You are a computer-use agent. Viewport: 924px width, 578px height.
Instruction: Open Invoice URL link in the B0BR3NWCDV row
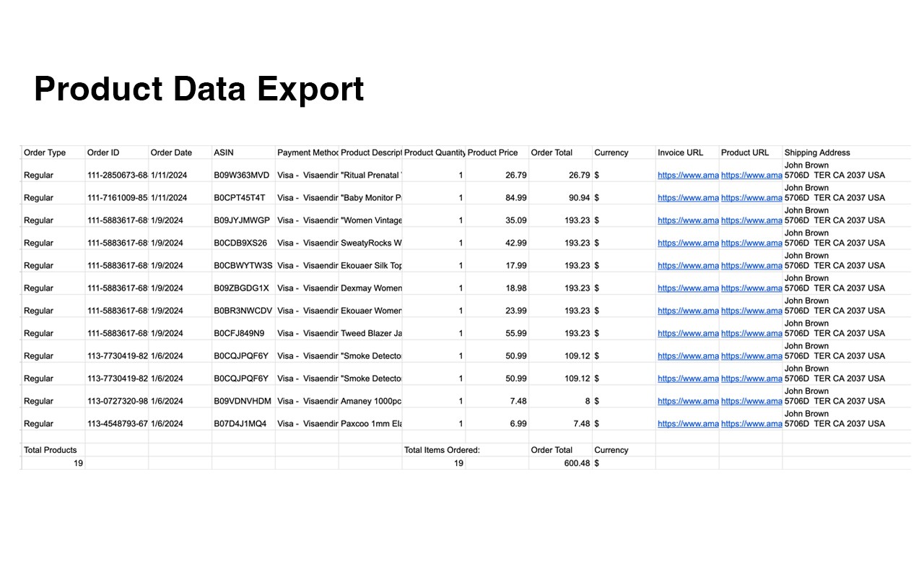click(688, 311)
